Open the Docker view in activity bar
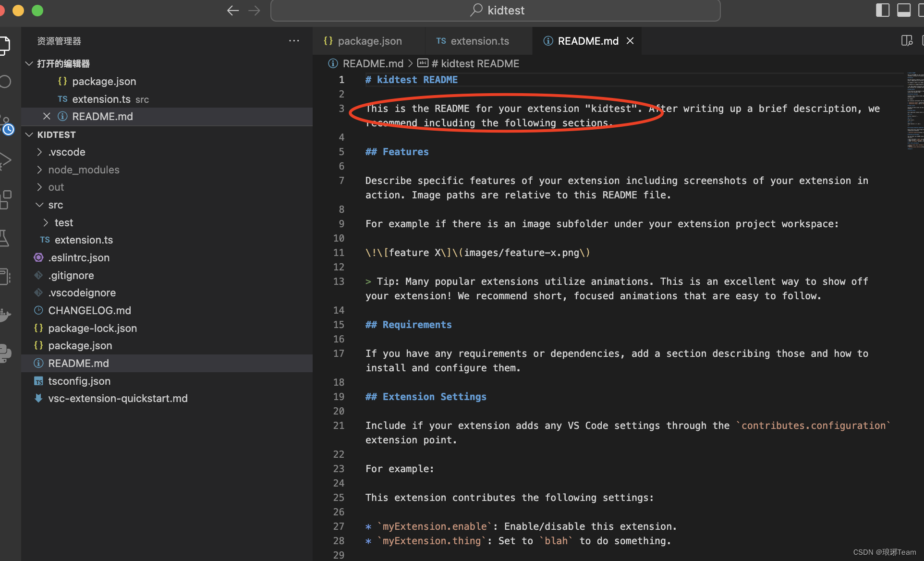924x561 pixels. [5, 315]
